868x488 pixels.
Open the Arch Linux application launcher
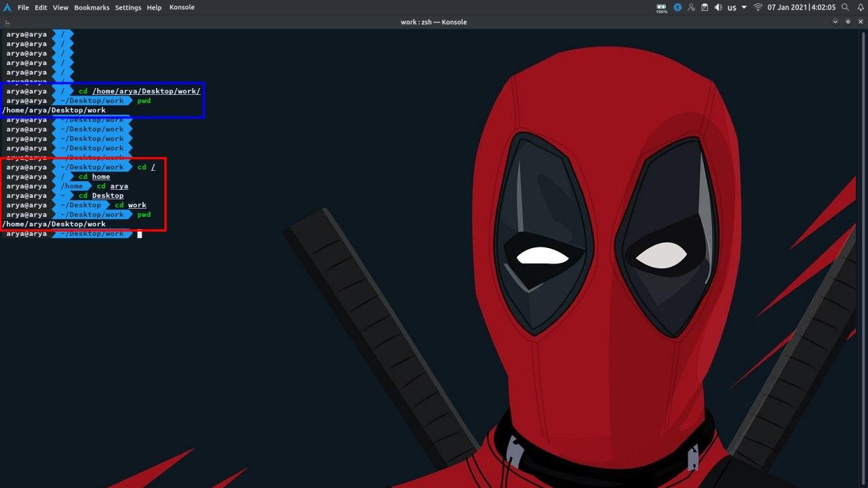tap(6, 7)
